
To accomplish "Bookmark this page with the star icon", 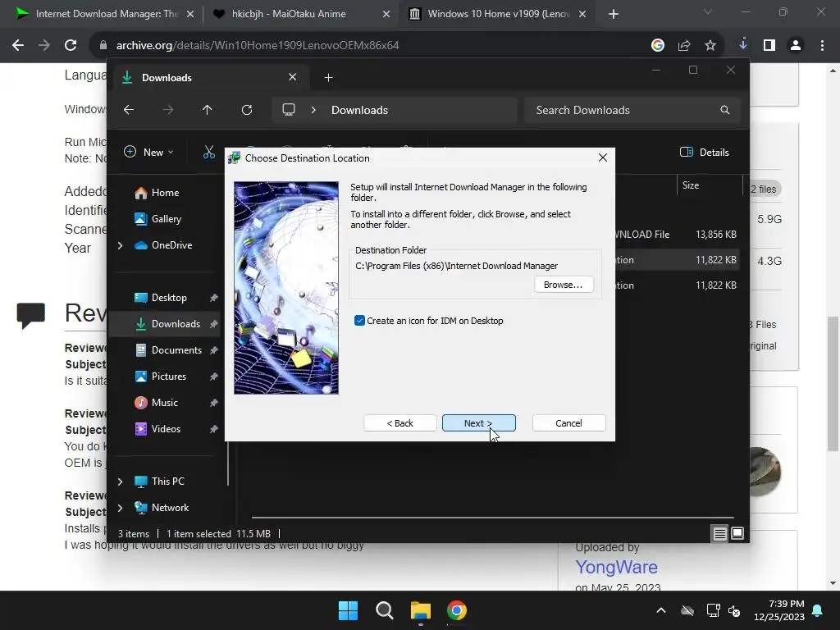I will (710, 46).
